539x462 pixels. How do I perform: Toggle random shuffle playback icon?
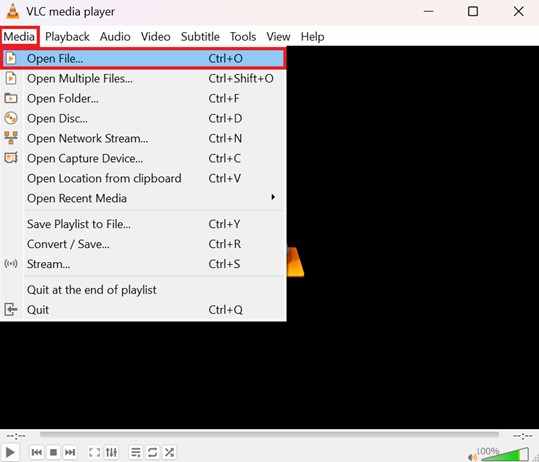point(169,452)
